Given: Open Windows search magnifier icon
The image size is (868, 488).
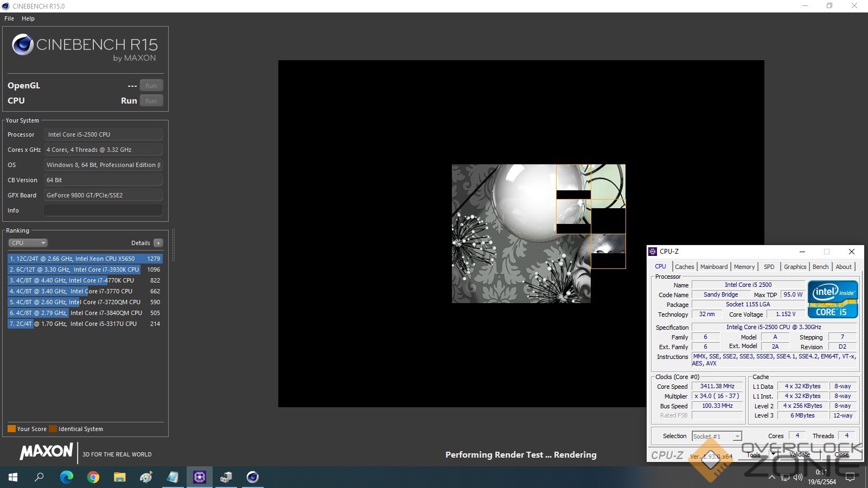Looking at the screenshot, I should 39,477.
